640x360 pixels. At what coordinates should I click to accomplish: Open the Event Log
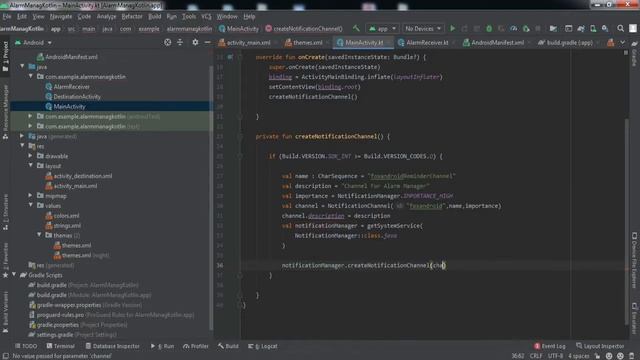[550, 346]
